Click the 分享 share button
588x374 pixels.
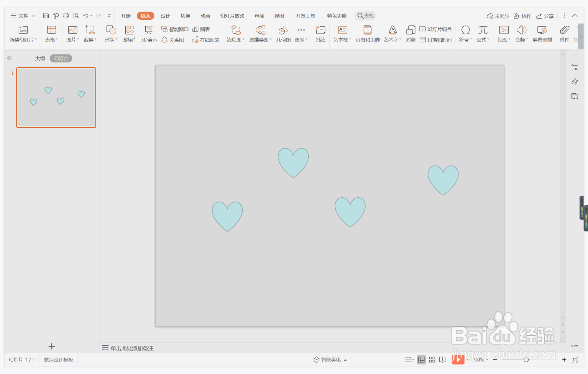(x=545, y=16)
